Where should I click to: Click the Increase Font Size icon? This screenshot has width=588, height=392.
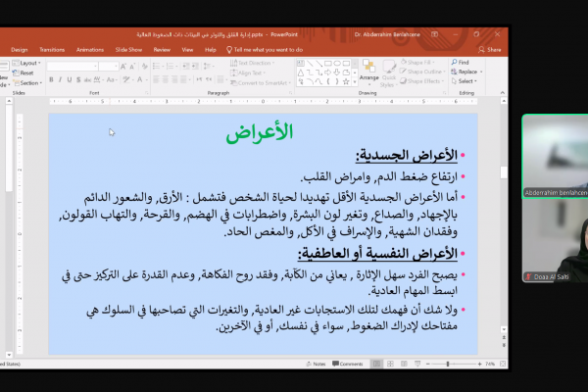point(123,66)
